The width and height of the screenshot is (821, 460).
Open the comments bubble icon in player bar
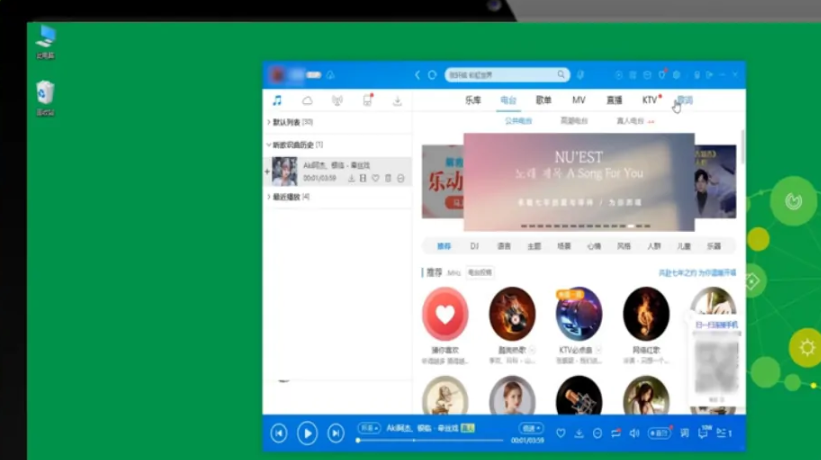click(x=704, y=432)
